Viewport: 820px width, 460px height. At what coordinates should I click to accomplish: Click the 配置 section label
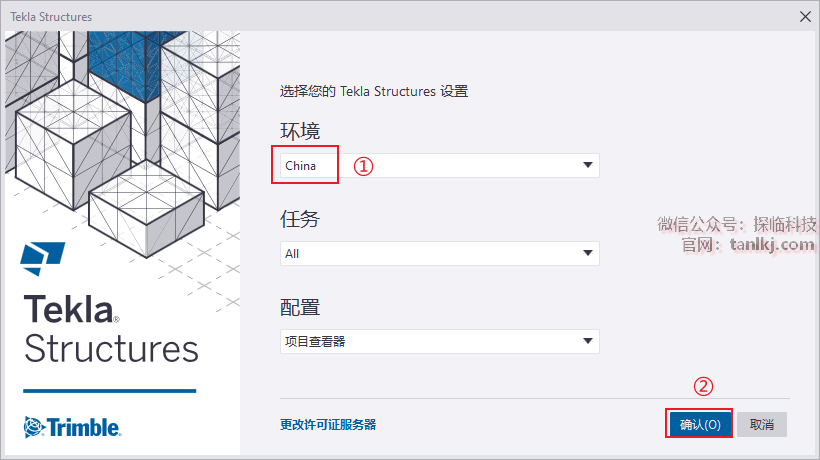click(x=300, y=306)
